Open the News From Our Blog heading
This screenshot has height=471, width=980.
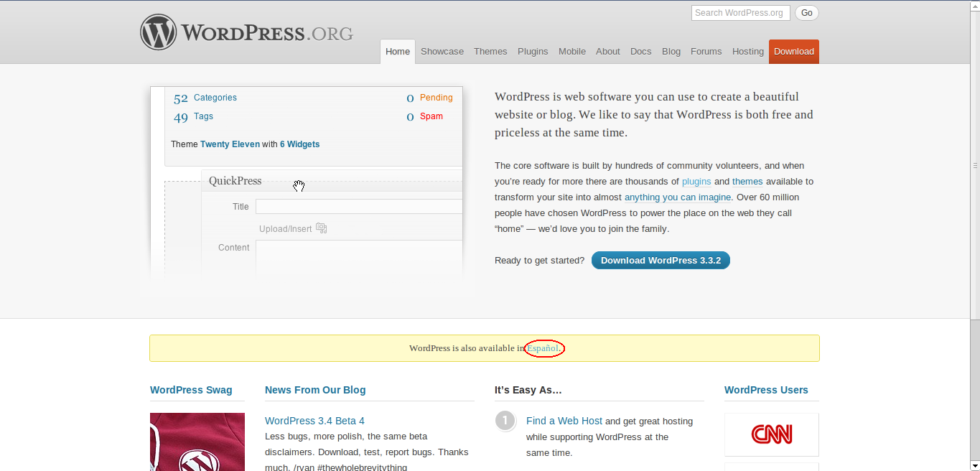point(315,390)
